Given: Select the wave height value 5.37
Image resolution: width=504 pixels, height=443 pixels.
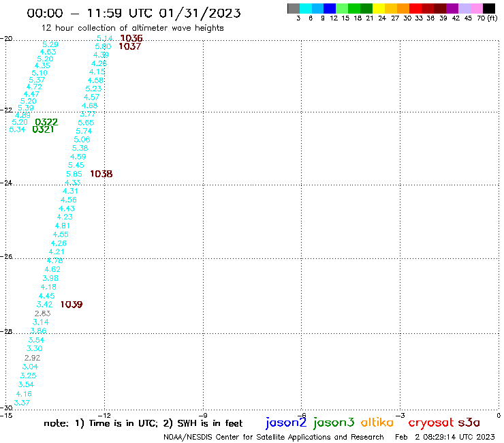Looking at the screenshot, I should tap(37, 80).
